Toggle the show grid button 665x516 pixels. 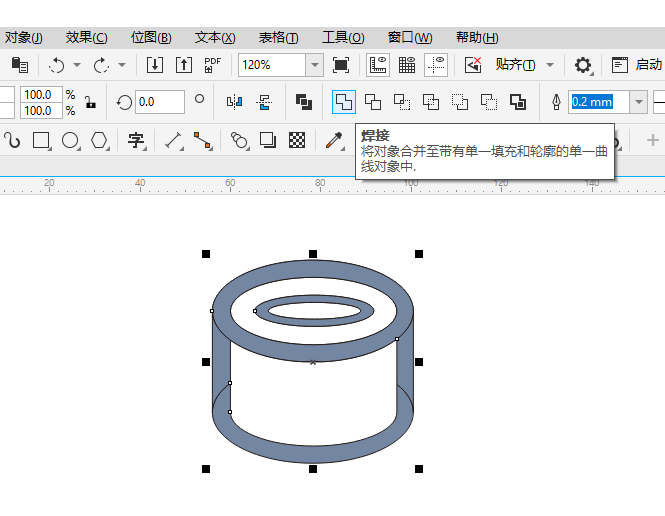coord(408,65)
